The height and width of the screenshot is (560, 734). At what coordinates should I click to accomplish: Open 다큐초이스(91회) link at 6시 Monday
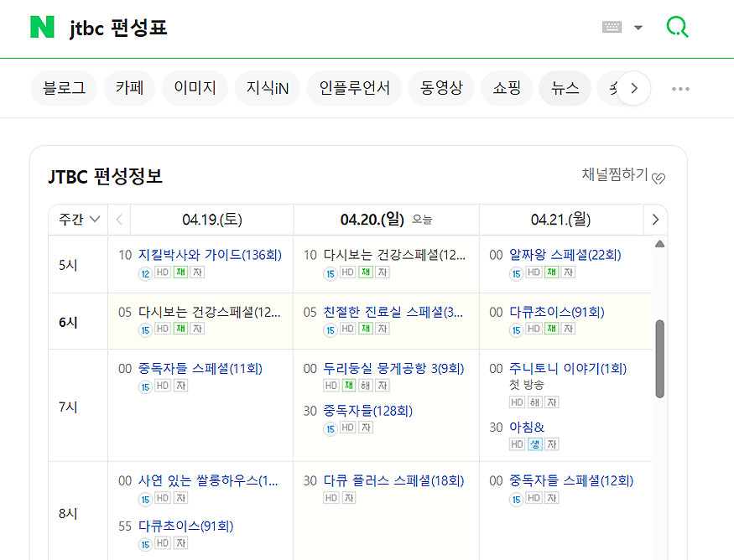557,312
